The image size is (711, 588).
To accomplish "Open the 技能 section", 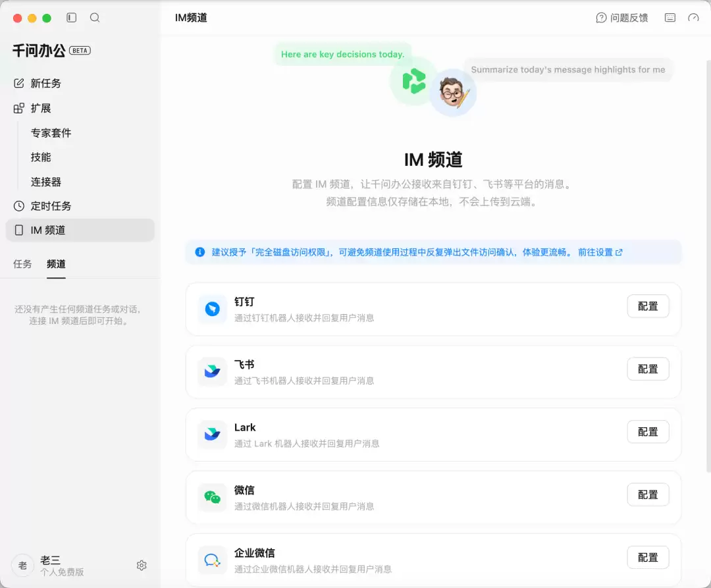I will click(x=41, y=157).
